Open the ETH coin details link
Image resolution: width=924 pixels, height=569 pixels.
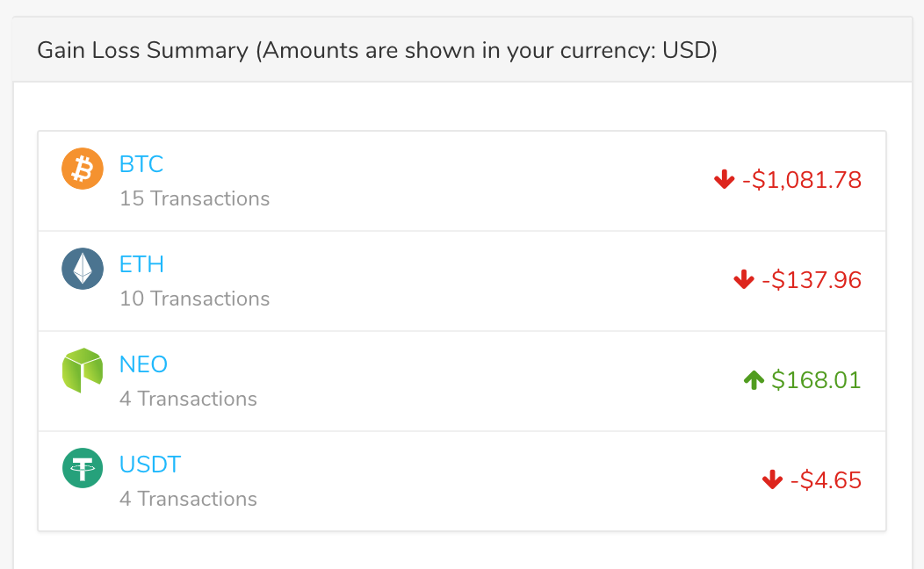tap(141, 264)
